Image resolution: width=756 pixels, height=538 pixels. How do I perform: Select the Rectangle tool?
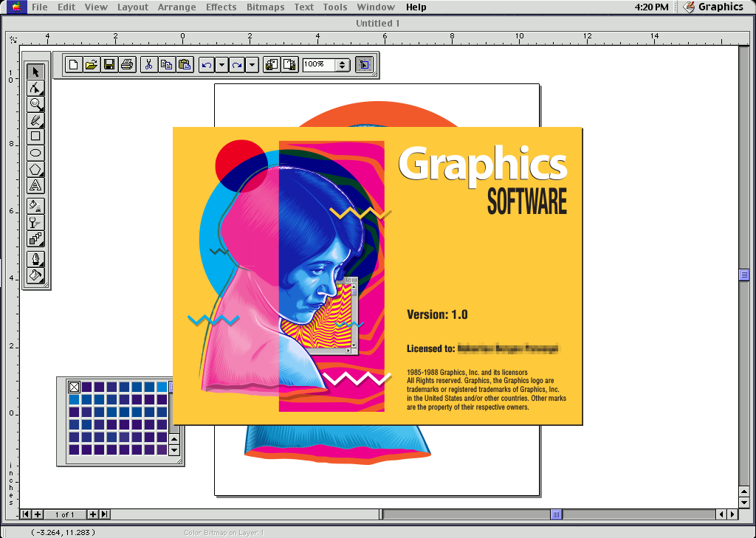tap(34, 137)
